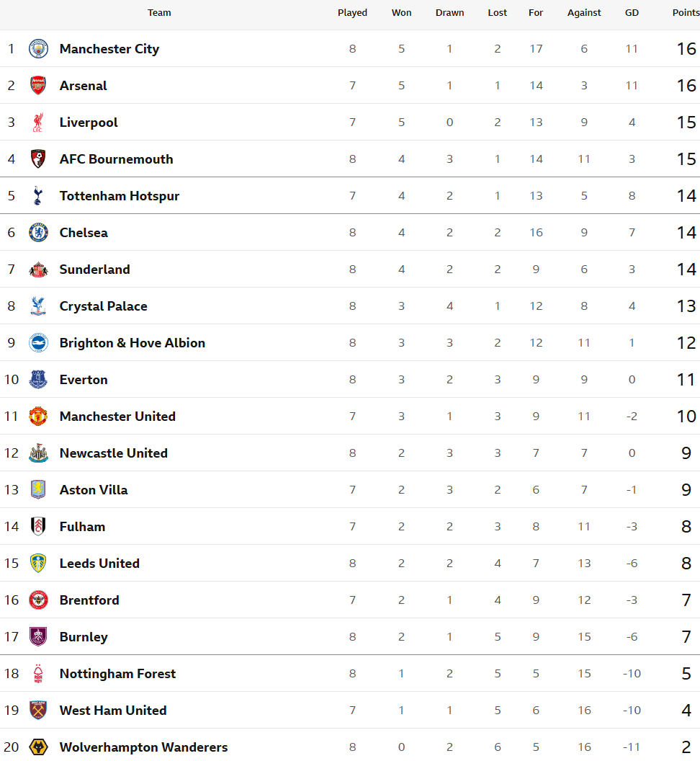Click the Arsenal club badge
Screen dimensions: 700x761
click(x=38, y=86)
